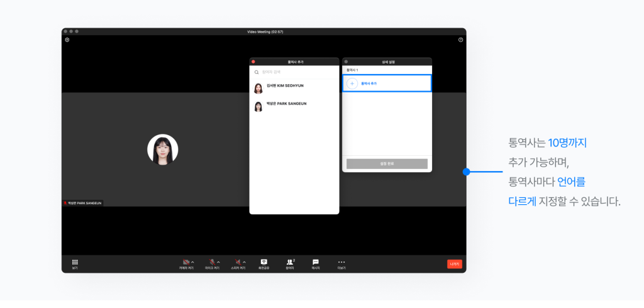Turn on the speaker

click(x=238, y=262)
